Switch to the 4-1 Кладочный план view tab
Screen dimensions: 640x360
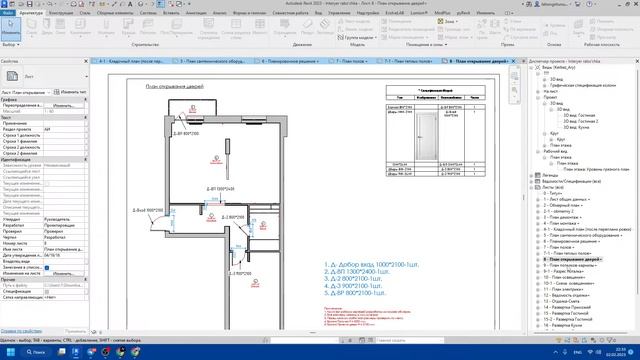pos(131,61)
